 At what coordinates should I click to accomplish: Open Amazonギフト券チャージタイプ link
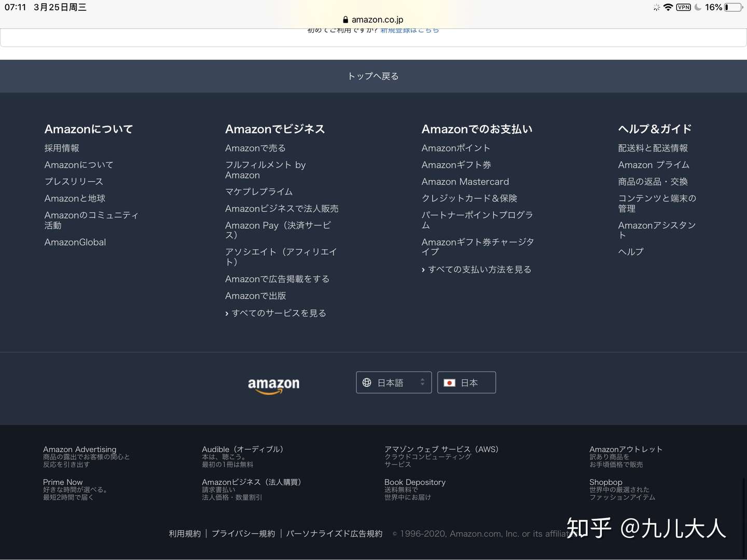(x=478, y=247)
